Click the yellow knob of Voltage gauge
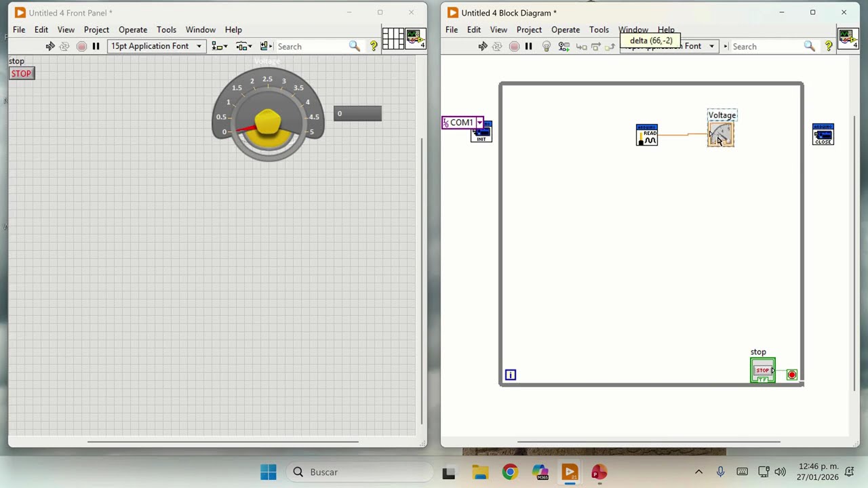This screenshot has width=868, height=488. [268, 121]
